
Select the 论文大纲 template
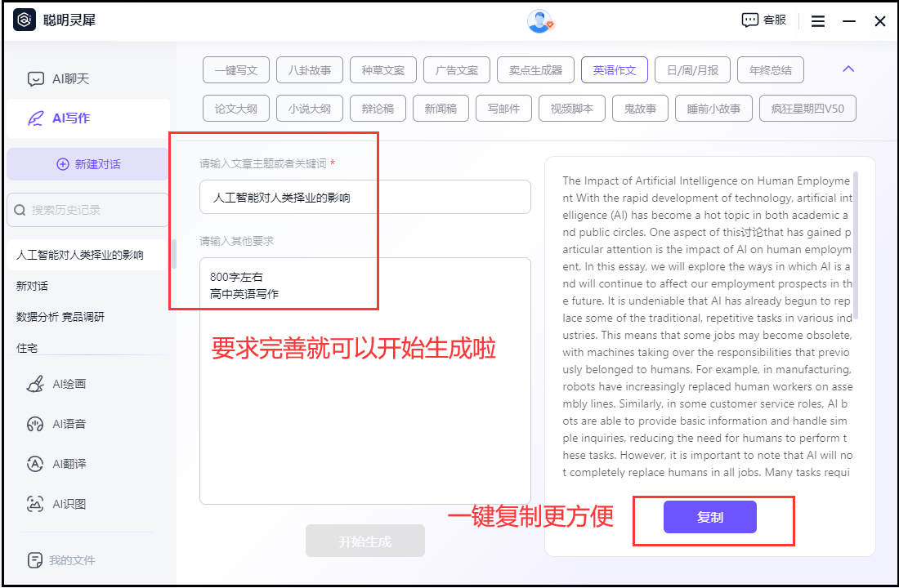coord(236,109)
